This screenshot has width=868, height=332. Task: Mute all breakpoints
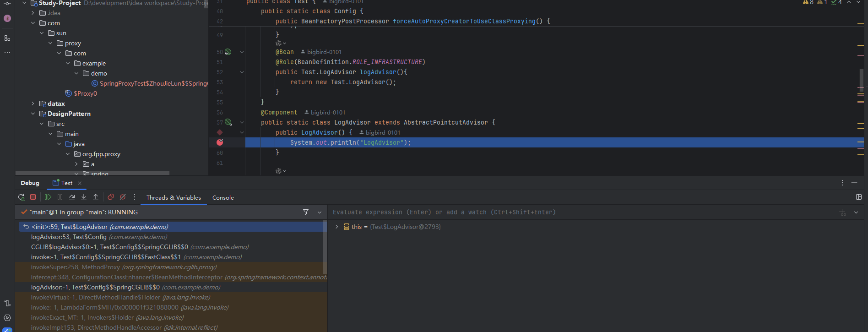123,197
